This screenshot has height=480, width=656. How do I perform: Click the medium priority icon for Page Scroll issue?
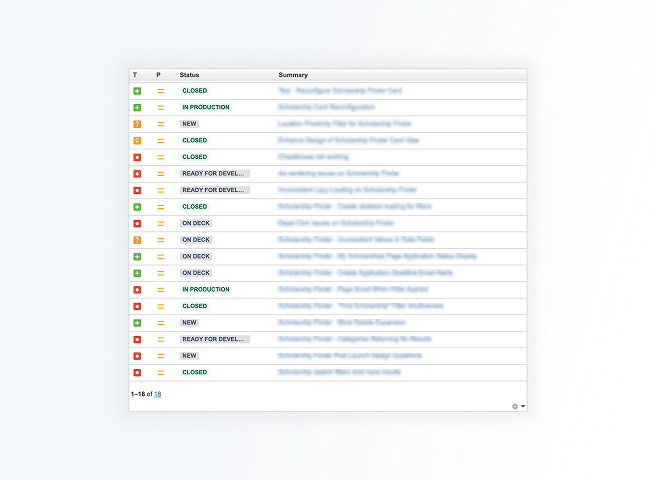(x=160, y=290)
